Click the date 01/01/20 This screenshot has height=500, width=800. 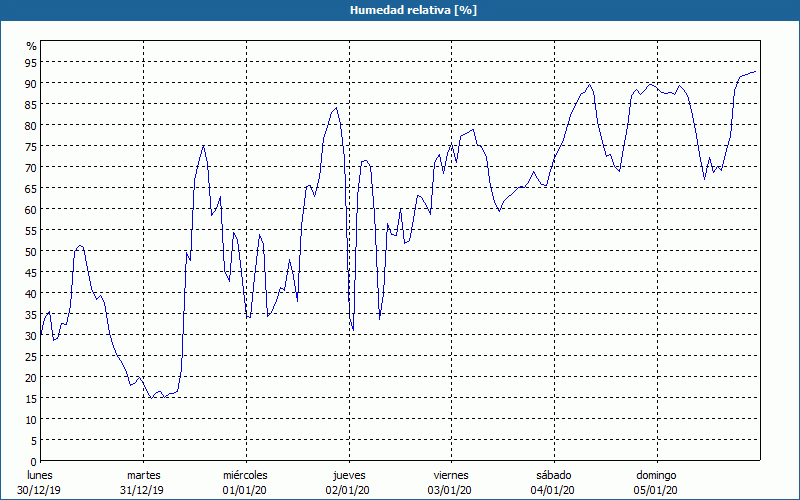pos(244,490)
